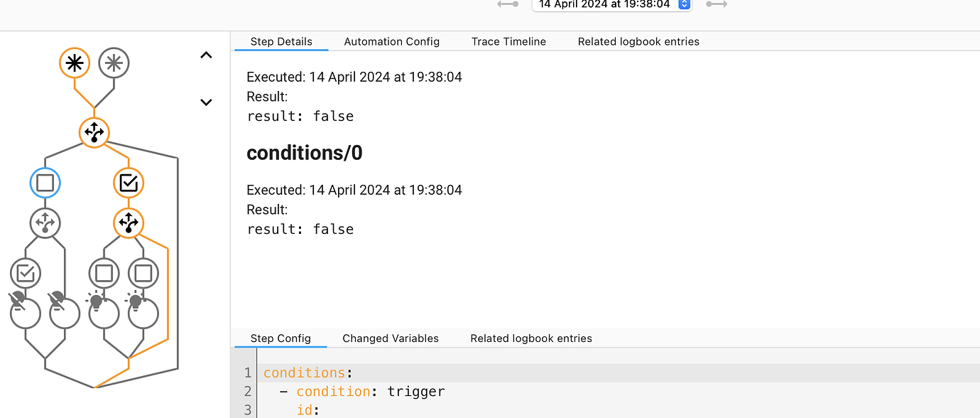Select the blue-outlined unchecked condition node
This screenshot has height=418, width=980.
[x=45, y=183]
